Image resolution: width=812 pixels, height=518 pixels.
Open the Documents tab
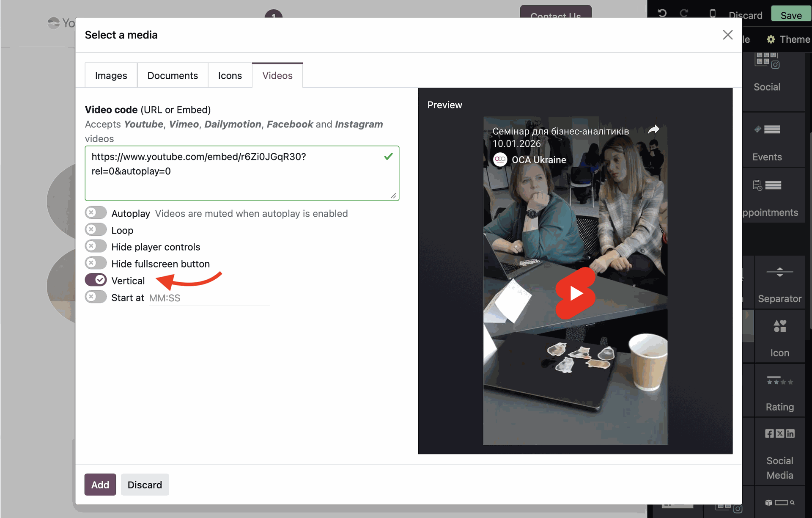173,75
